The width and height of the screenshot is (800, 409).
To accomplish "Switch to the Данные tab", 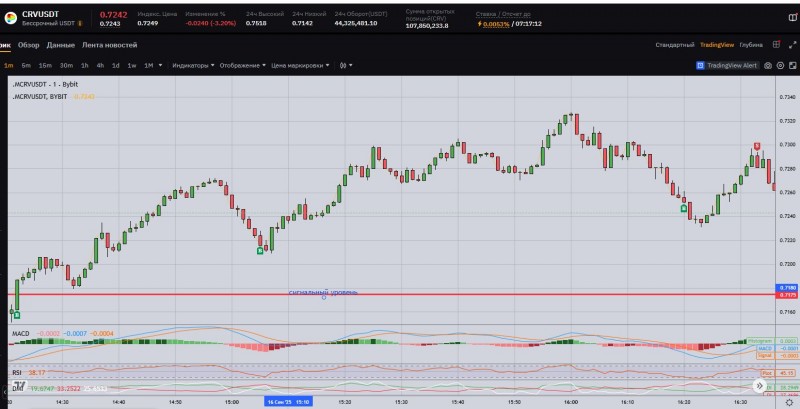I will pos(61,45).
